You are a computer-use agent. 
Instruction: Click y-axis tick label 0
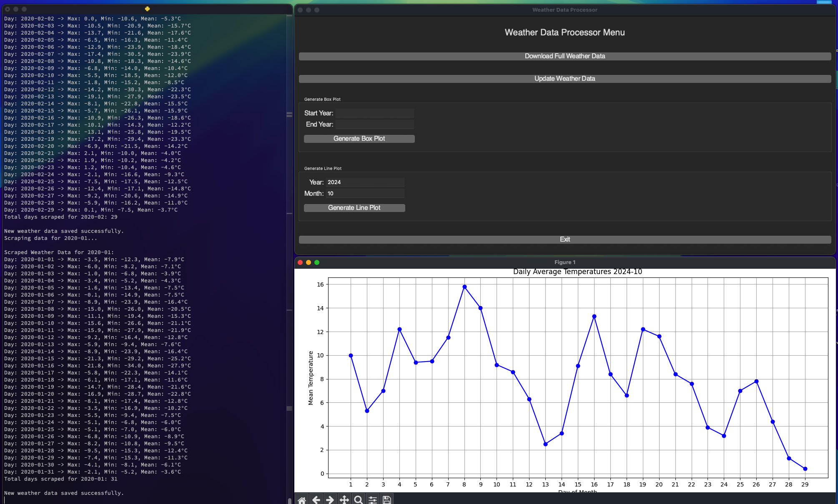point(322,474)
